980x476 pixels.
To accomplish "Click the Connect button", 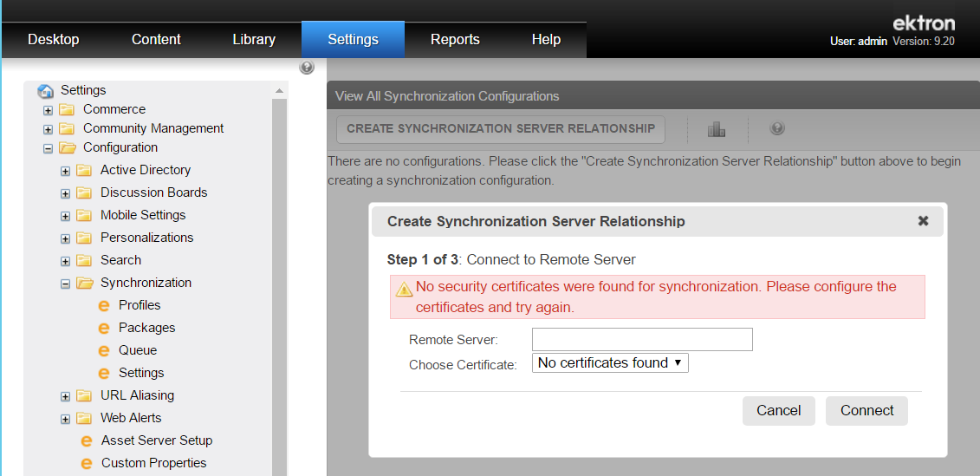I will (866, 411).
